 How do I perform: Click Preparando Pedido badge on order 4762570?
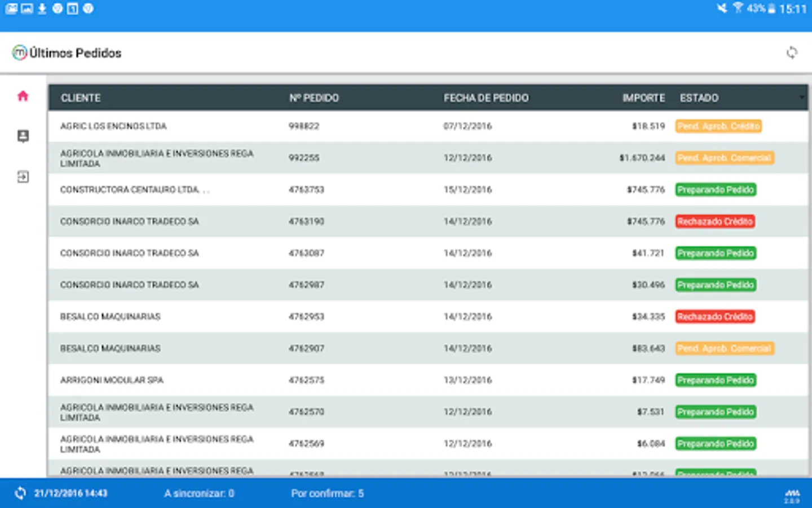[716, 412]
